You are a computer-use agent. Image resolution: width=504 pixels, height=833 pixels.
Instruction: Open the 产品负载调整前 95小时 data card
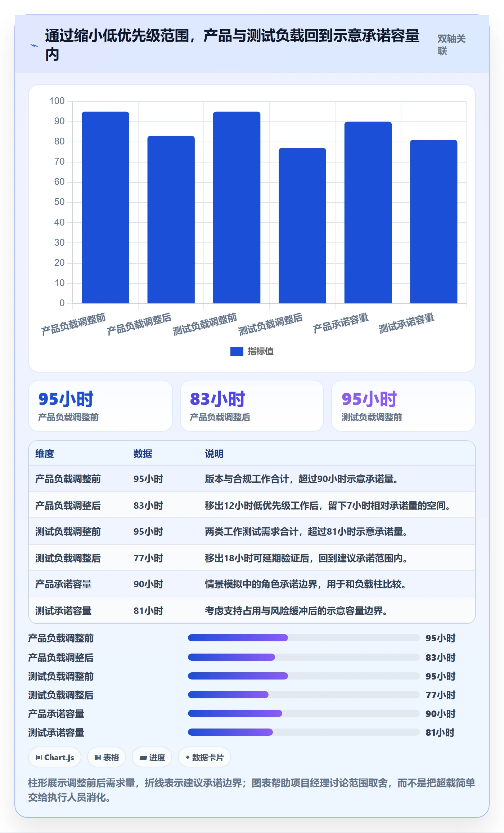(x=100, y=406)
